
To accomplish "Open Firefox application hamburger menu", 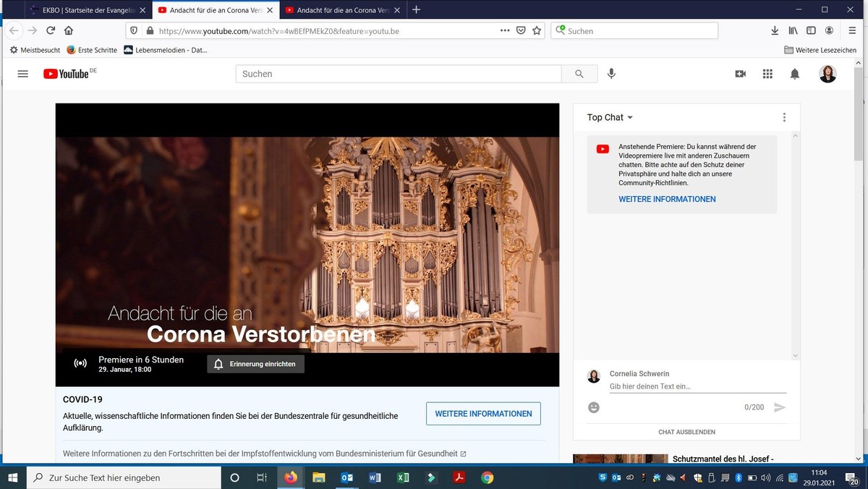I will click(x=853, y=30).
